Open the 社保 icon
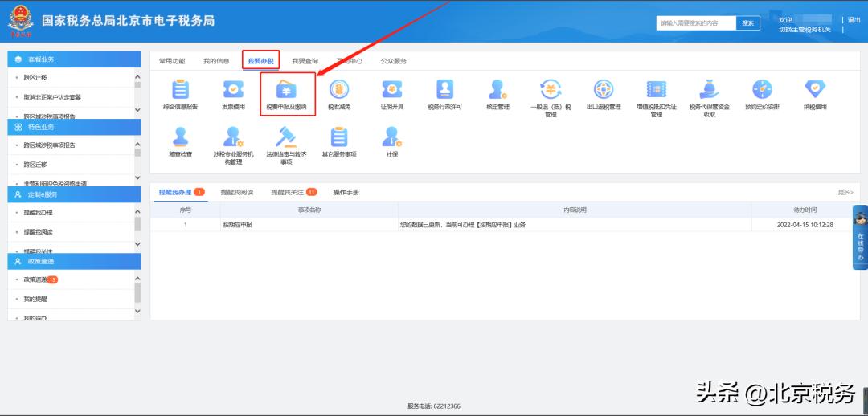This screenshot has width=868, height=416. (x=392, y=137)
